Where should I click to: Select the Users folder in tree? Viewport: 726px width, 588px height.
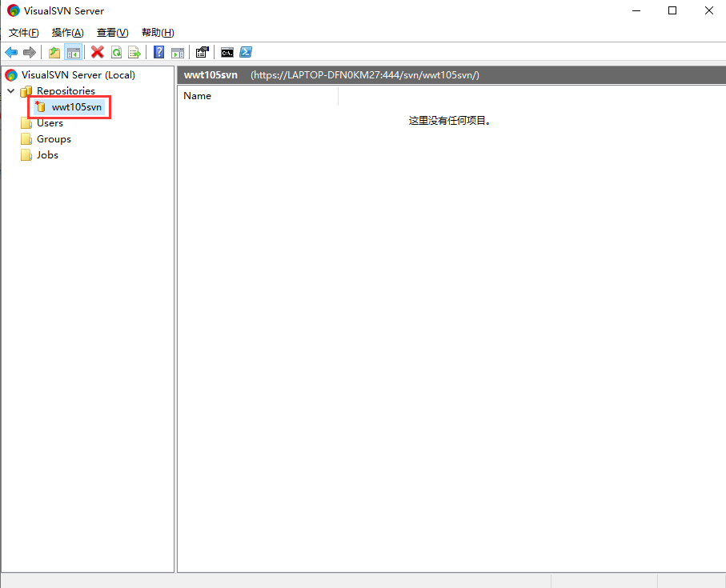[x=50, y=123]
